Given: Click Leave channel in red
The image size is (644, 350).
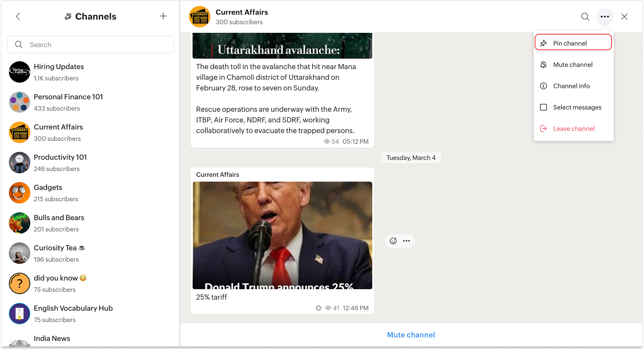Looking at the screenshot, I should pyautogui.click(x=573, y=128).
